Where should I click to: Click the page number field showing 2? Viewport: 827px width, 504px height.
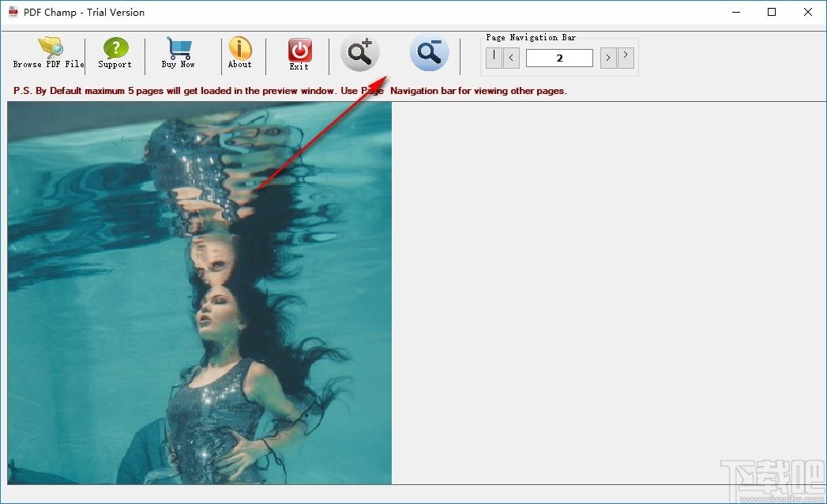pyautogui.click(x=559, y=58)
